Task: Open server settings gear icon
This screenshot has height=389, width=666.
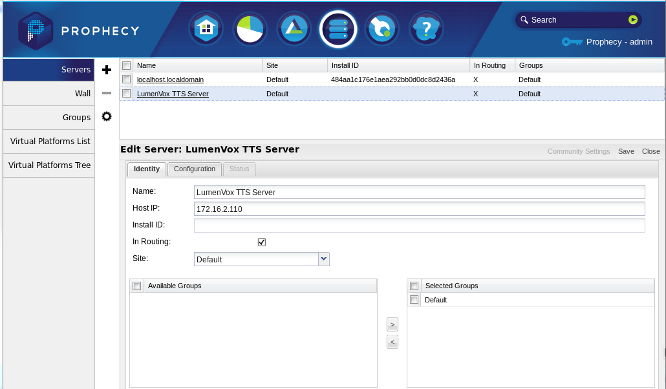Action: [x=107, y=116]
